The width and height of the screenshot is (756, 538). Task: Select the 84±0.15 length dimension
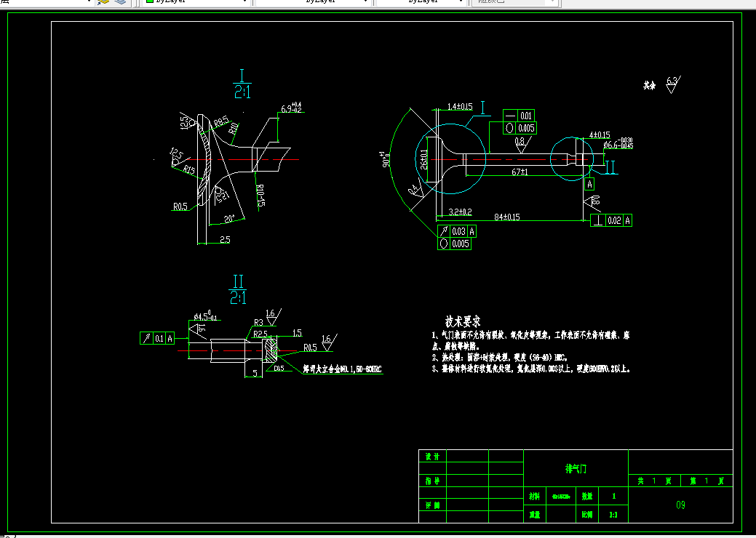click(506, 217)
